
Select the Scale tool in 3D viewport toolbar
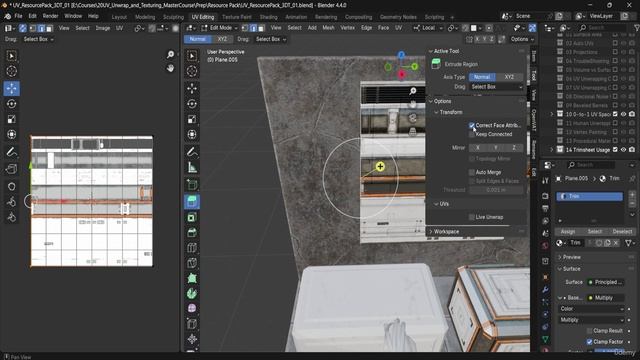192,119
